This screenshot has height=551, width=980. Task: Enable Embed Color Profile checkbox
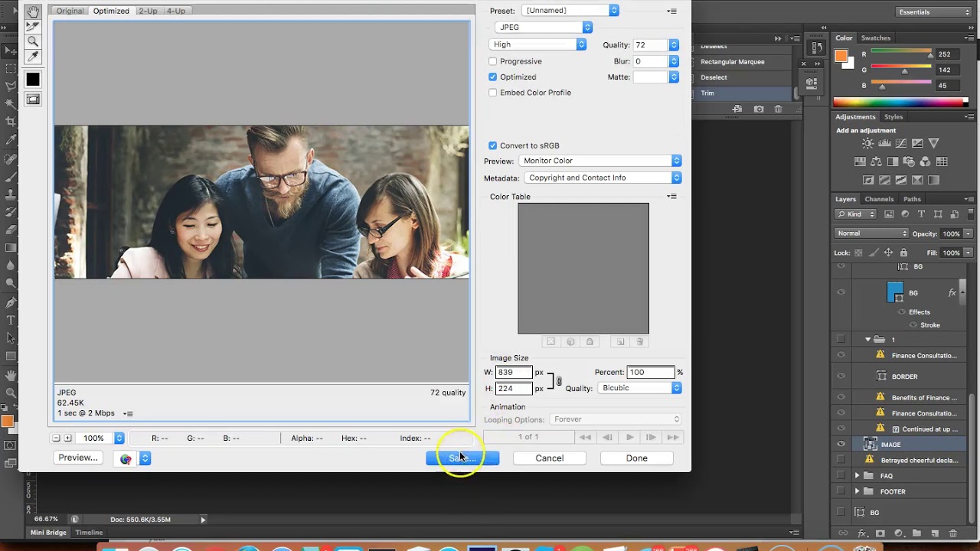click(493, 93)
